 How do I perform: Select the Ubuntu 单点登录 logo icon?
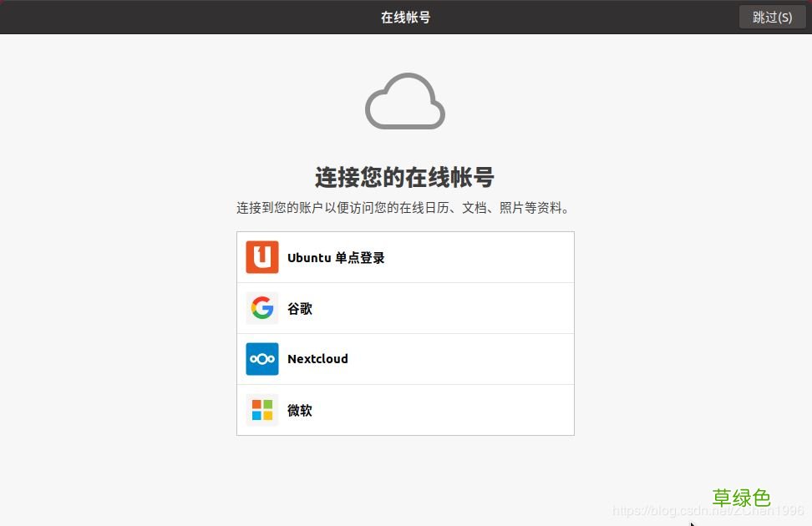click(x=261, y=257)
